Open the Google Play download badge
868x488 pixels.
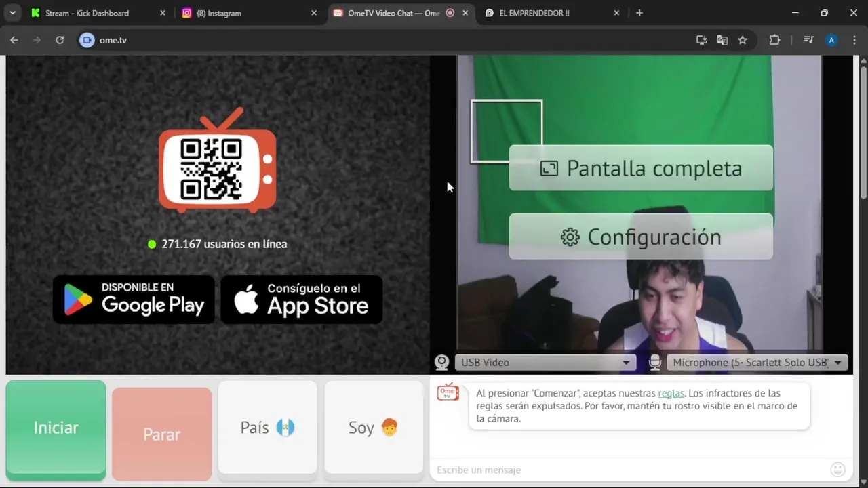pos(134,299)
